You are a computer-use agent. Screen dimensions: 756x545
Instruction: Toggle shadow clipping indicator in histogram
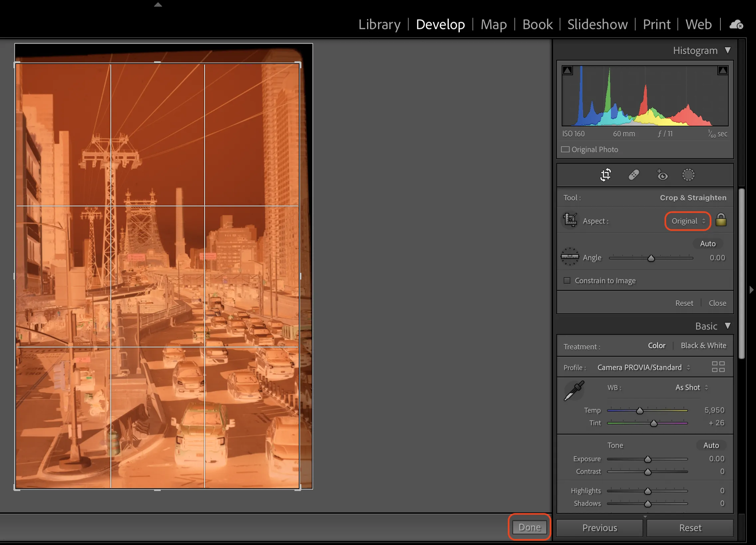coord(567,70)
